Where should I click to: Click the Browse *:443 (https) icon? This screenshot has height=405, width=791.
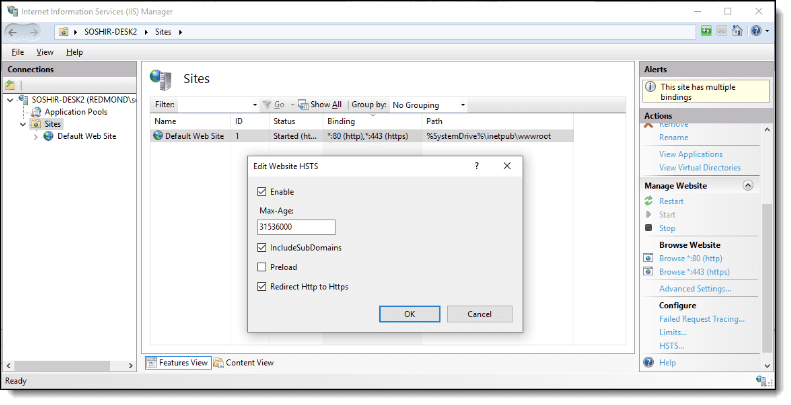[649, 271]
